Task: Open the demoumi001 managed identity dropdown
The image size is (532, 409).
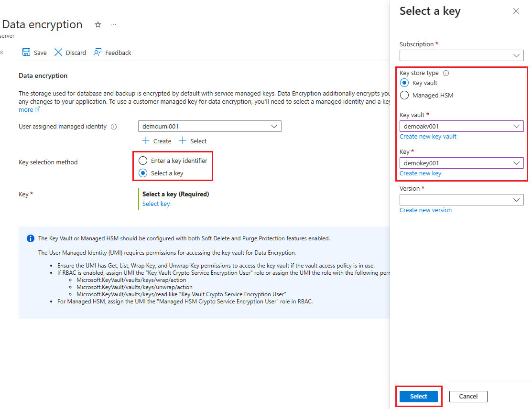Action: [x=209, y=126]
